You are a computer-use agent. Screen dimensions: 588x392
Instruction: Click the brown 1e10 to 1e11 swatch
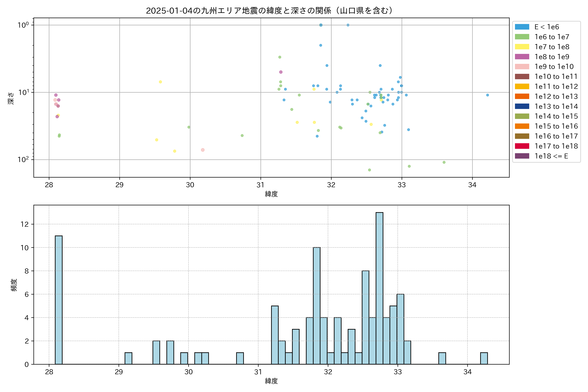pyautogui.click(x=522, y=76)
